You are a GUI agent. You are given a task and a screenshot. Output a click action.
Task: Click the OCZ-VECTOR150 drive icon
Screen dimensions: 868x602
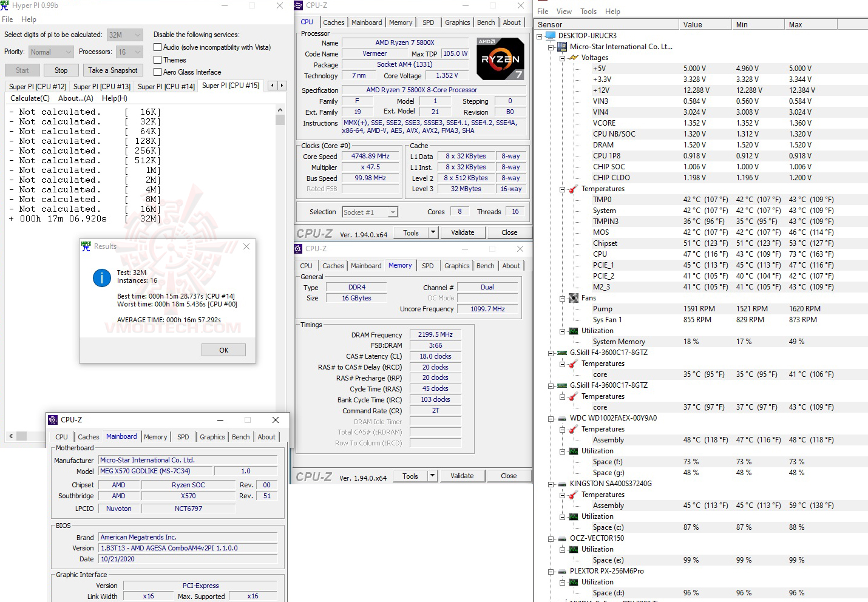(562, 538)
